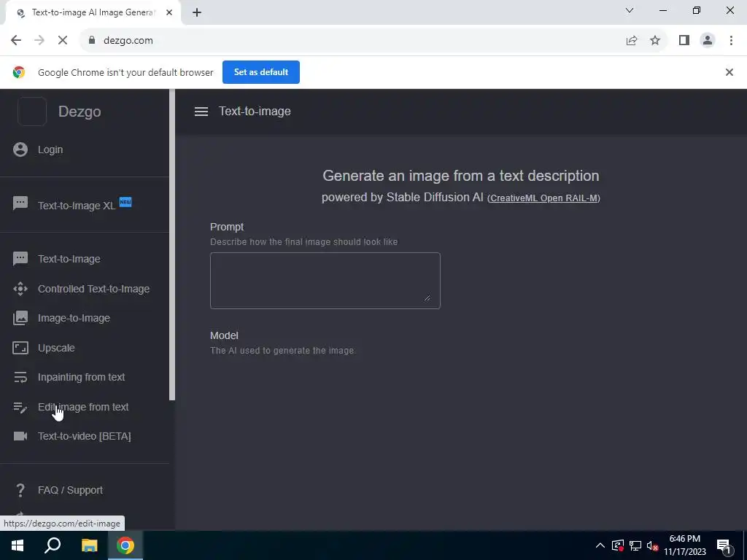Click inside the Prompt text area
Screen dimensions: 747x560
point(325,281)
